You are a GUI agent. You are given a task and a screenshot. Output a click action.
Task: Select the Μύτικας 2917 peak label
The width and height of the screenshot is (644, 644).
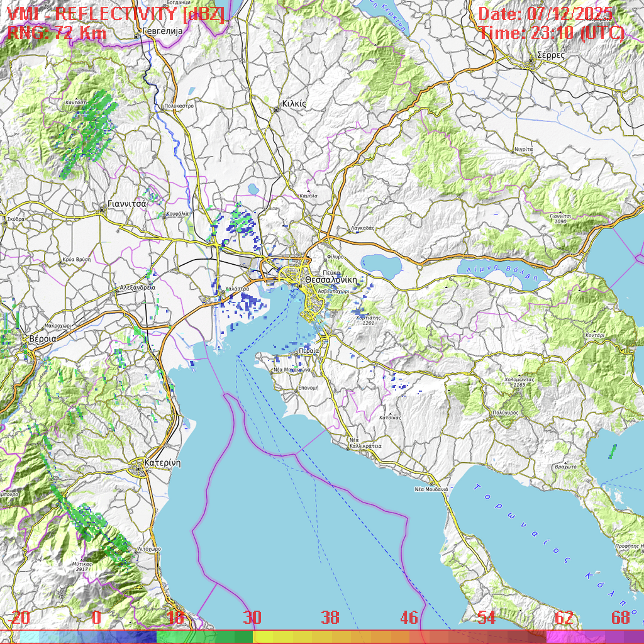(82, 567)
